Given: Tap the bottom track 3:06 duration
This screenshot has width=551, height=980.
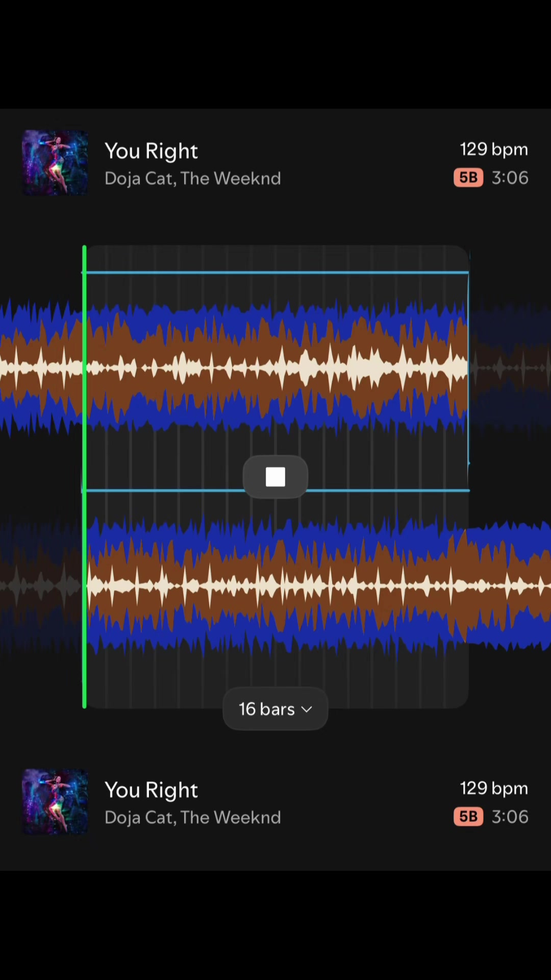Looking at the screenshot, I should coord(510,817).
